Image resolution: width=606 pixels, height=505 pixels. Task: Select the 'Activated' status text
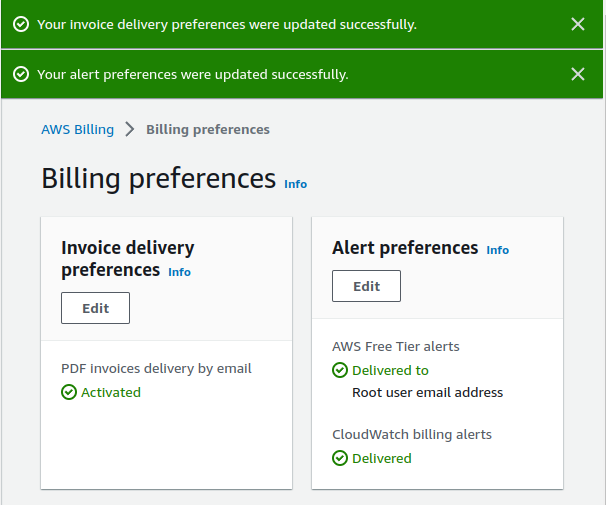click(x=111, y=392)
